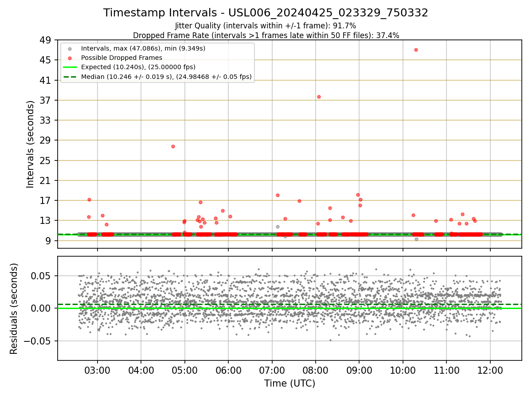The height and width of the screenshot is (399, 532).
Task: Click the 12:00 x-axis tick label
Action: 490,371
